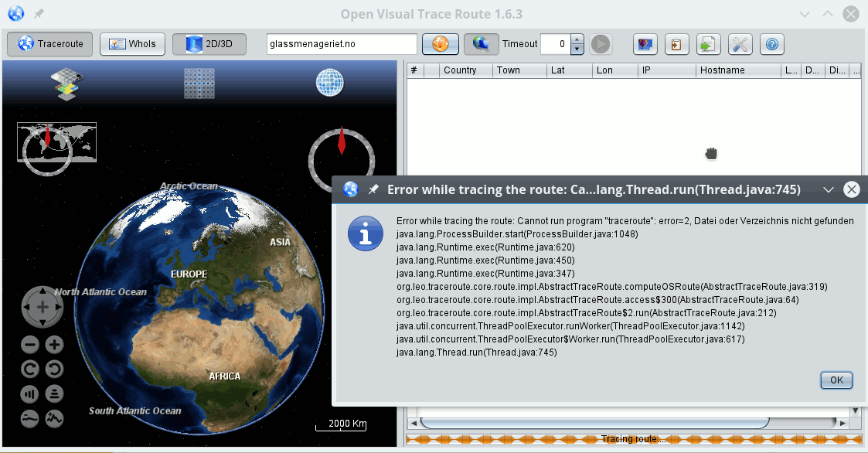Zoom in with the plus map button
This screenshot has height=453, width=868.
point(54,345)
